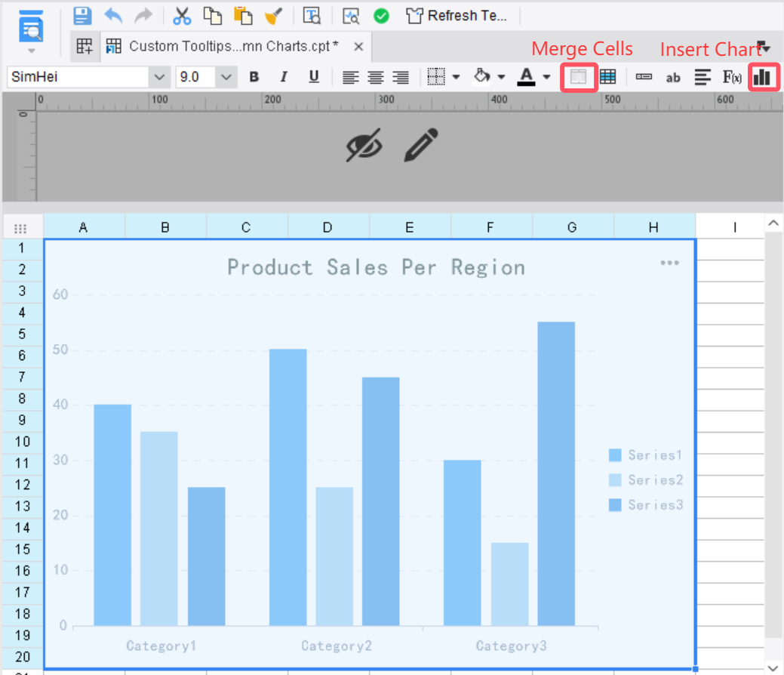Toggle italic formatting
Image resolution: width=784 pixels, height=675 pixels.
(284, 77)
